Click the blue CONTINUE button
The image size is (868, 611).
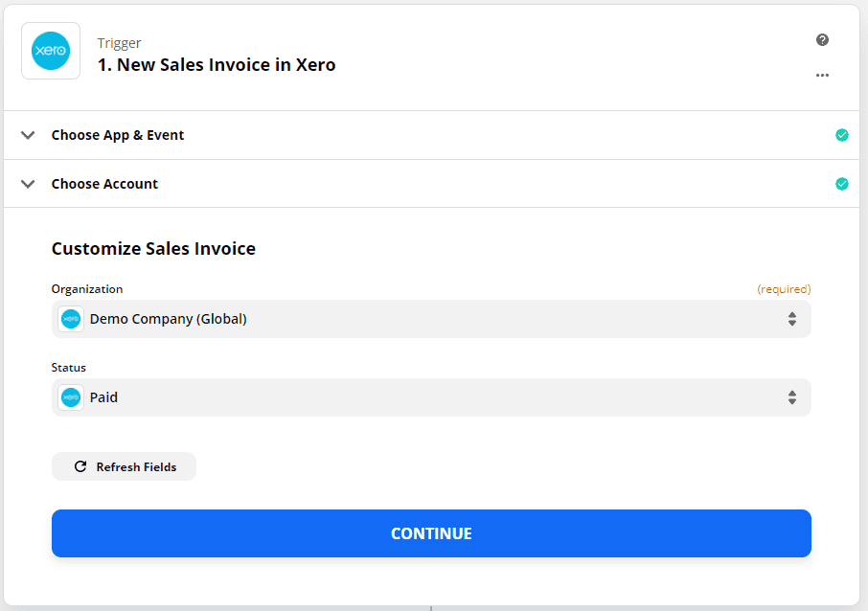tap(431, 533)
